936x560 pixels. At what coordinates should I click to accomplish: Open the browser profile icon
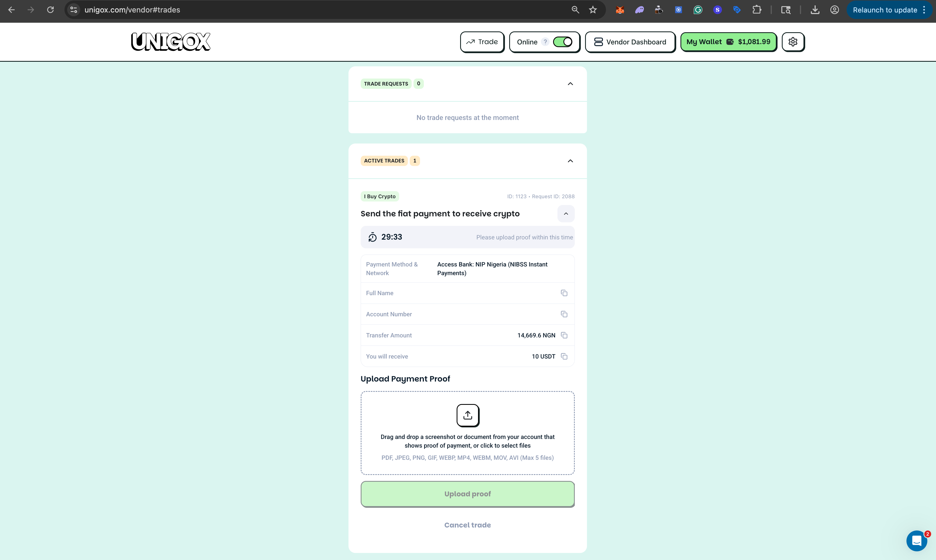(834, 10)
